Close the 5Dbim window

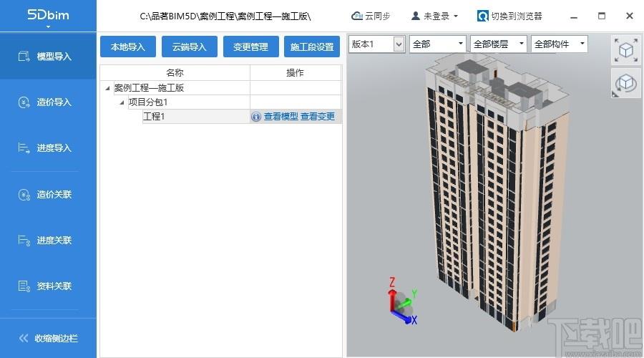tap(630, 16)
